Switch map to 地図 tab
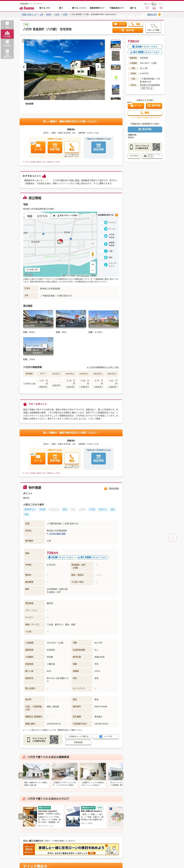The image size is (184, 868). click(30, 216)
